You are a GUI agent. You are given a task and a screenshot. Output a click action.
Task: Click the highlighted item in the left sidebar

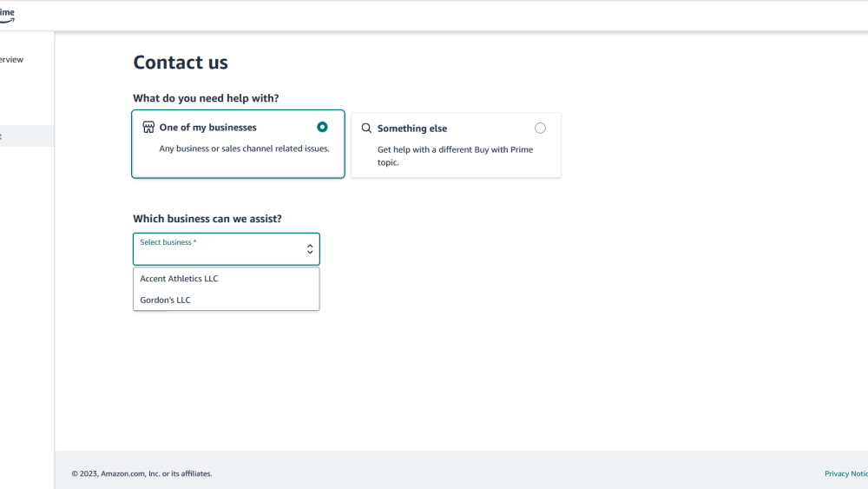26,136
